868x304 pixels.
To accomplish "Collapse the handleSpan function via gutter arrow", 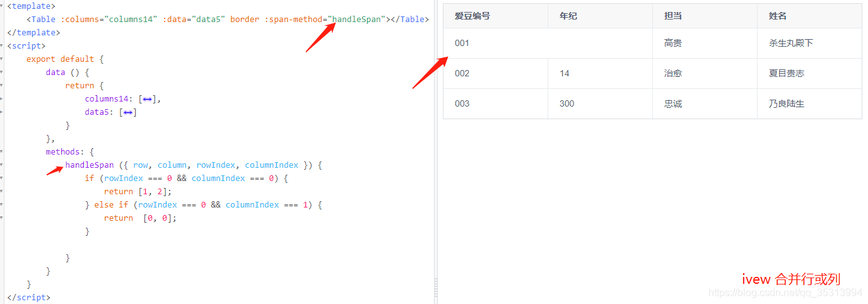I will pyautogui.click(x=2, y=165).
